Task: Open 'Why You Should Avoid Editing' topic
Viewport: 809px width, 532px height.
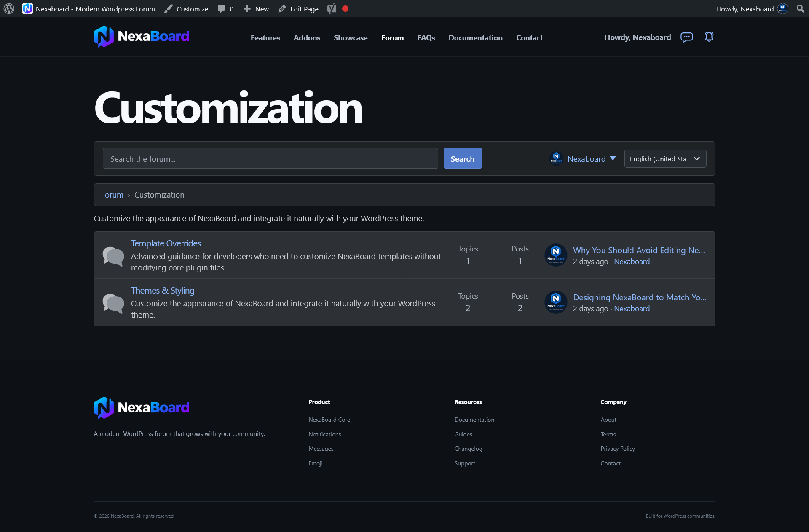Action: [x=639, y=250]
